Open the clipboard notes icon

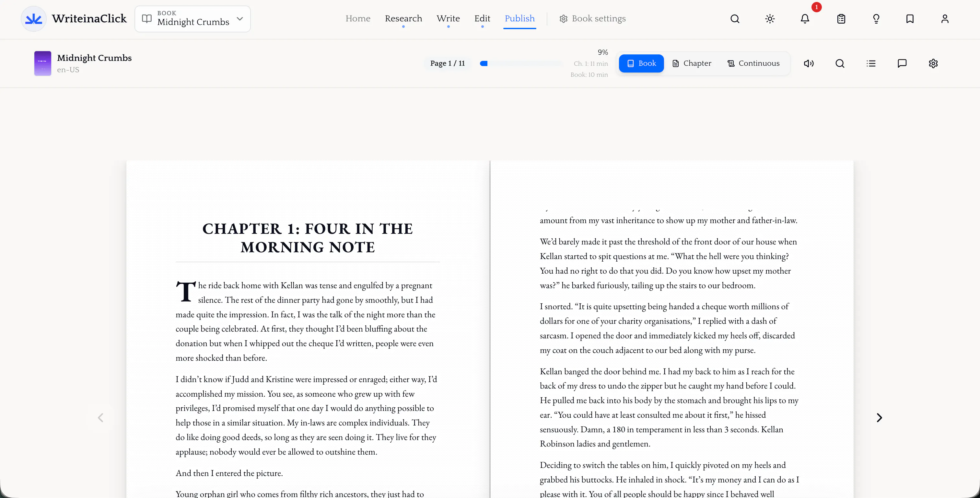pyautogui.click(x=841, y=19)
